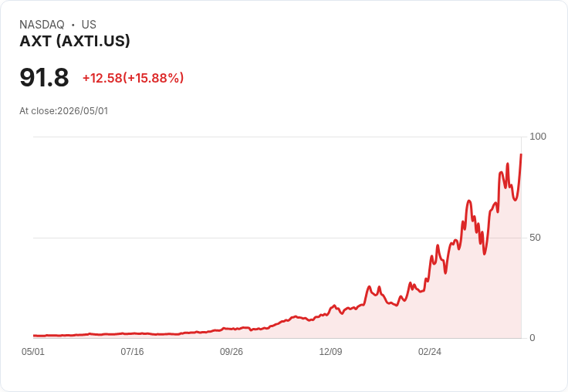The width and height of the screenshot is (568, 392).
Task: Click the 07/16 date on x-axis
Action: [x=132, y=351]
